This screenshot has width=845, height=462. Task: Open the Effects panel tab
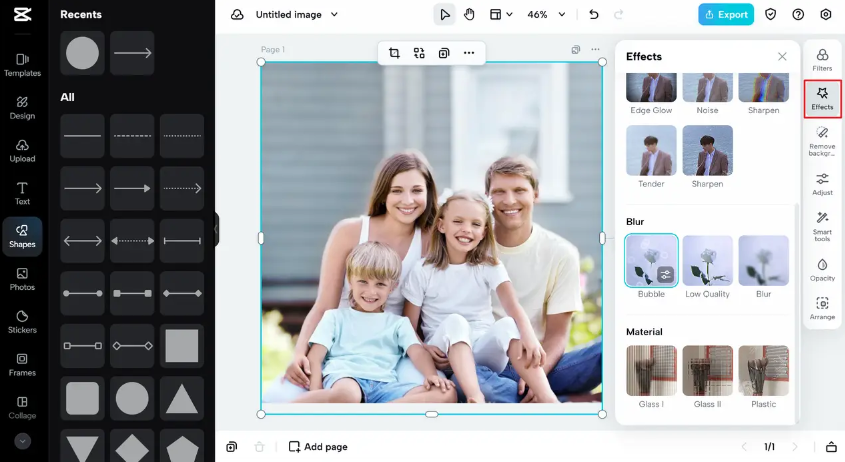[x=822, y=99]
